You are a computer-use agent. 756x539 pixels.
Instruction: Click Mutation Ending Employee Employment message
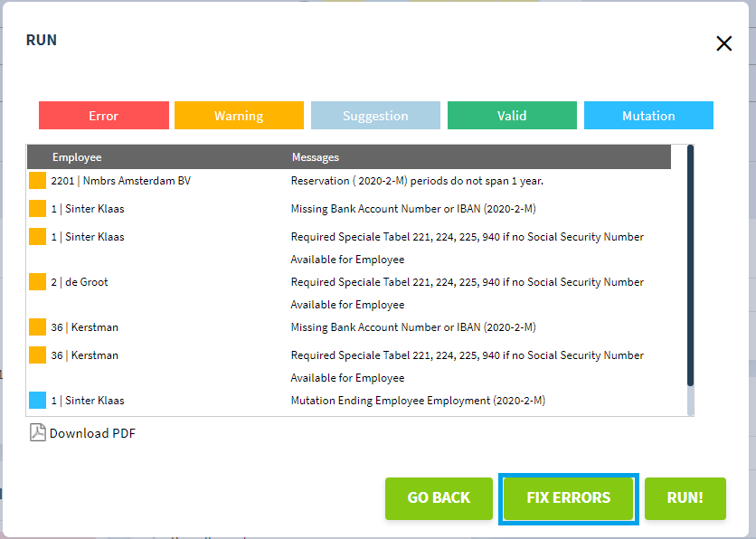[x=418, y=401]
